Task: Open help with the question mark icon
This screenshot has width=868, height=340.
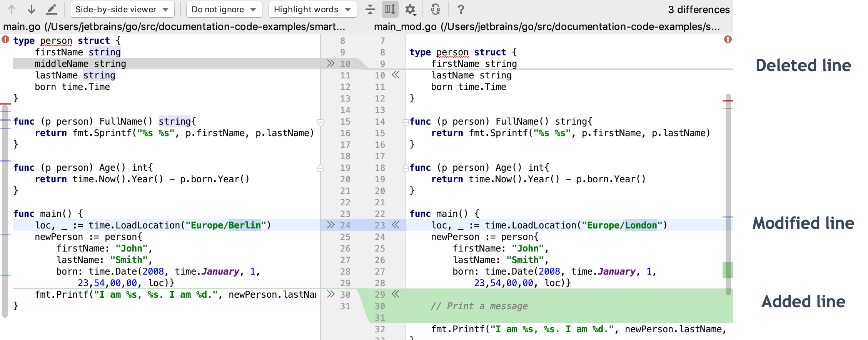Action: click(461, 9)
